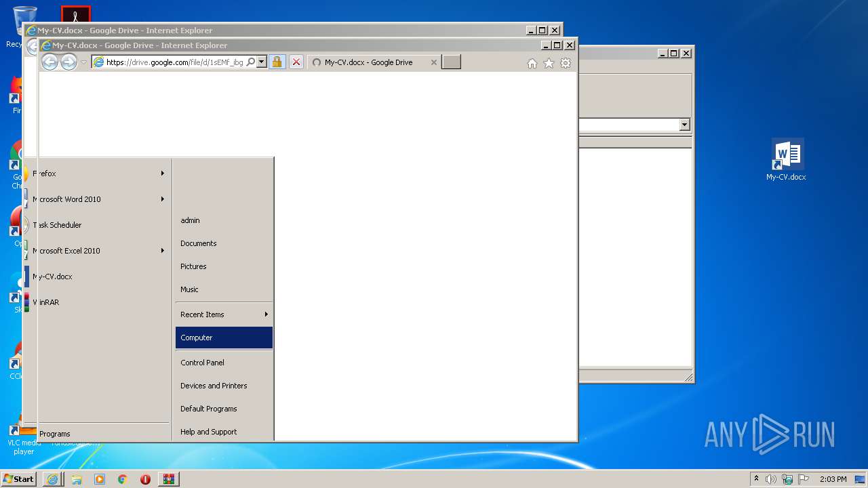The width and height of the screenshot is (868, 488).
Task: Open the Tools gear icon
Action: point(566,63)
